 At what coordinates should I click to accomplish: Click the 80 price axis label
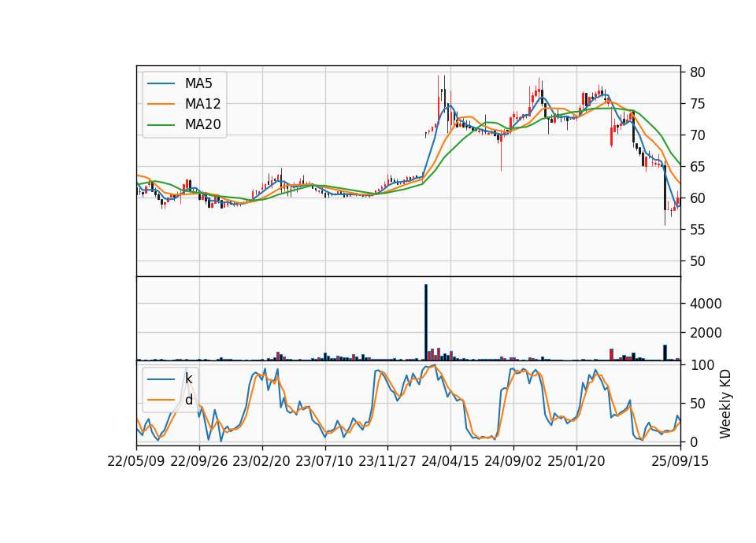pos(697,72)
